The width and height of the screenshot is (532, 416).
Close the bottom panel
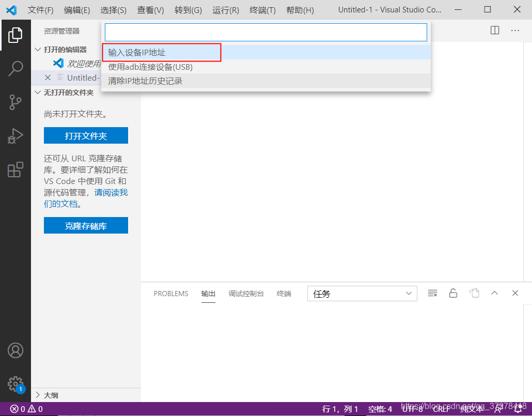pos(515,292)
